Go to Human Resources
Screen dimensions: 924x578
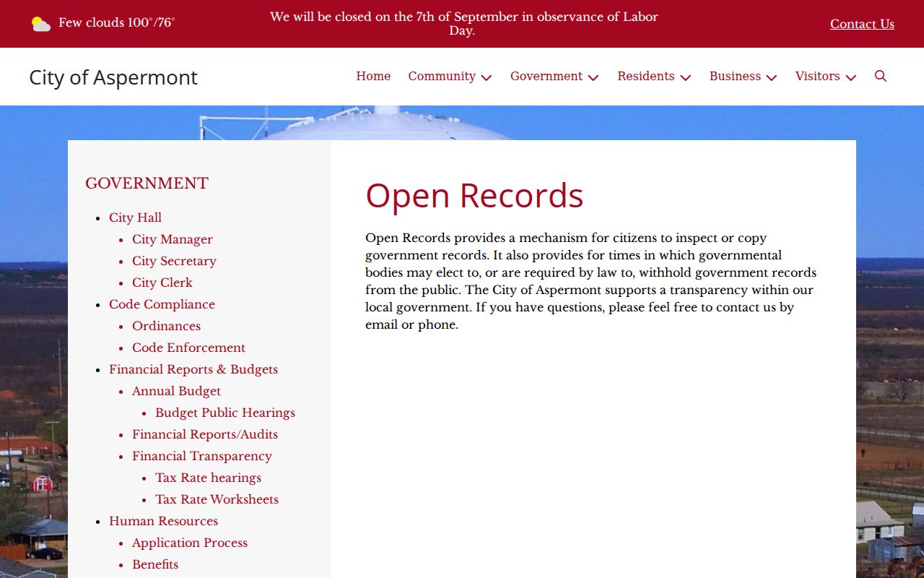[x=163, y=521]
